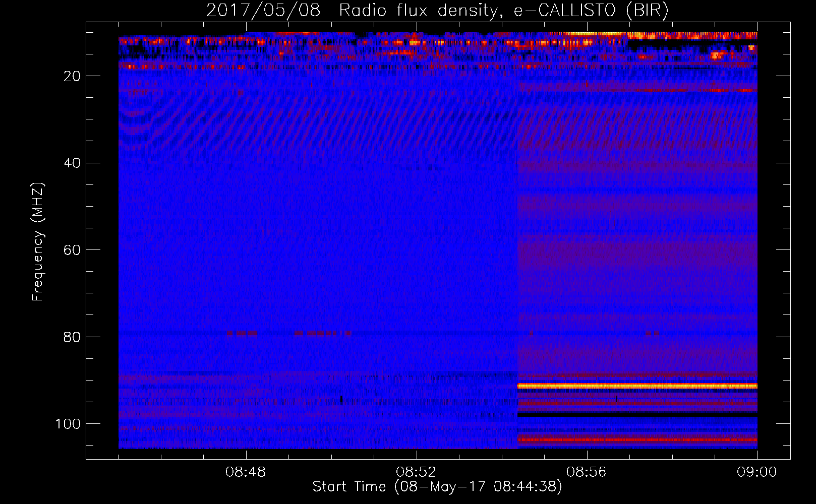This screenshot has height=504, width=816.
Task: Click the black band near 98 MHz
Action: click(x=637, y=415)
